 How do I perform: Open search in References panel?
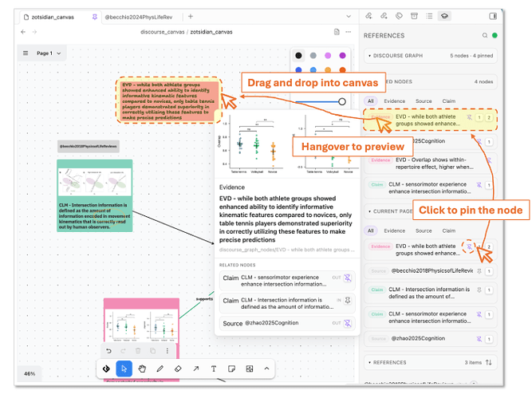click(485, 35)
